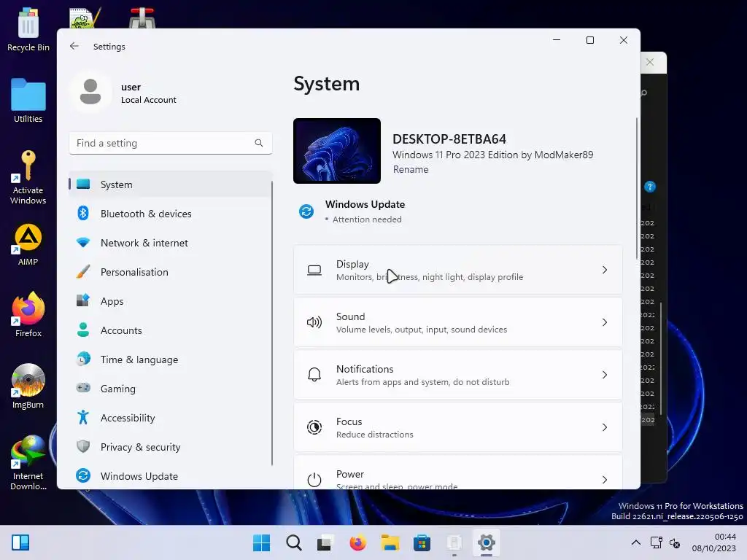Select Personalisation in the sidebar
Image resolution: width=747 pixels, height=560 pixels.
click(171, 272)
